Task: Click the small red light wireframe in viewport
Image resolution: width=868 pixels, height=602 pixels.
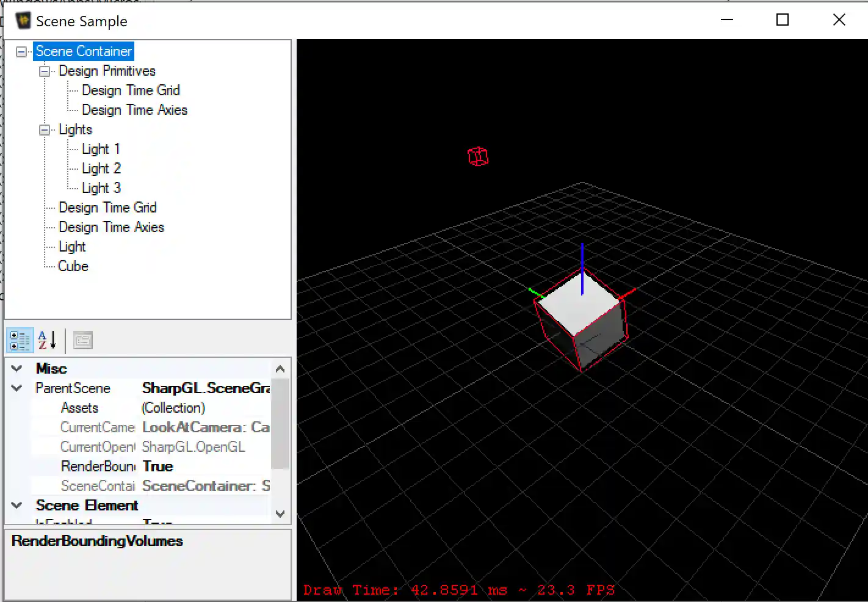Action: [478, 156]
